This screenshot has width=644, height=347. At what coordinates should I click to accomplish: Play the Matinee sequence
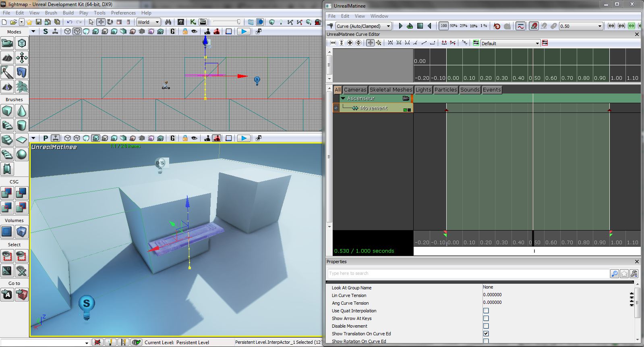[x=400, y=26]
